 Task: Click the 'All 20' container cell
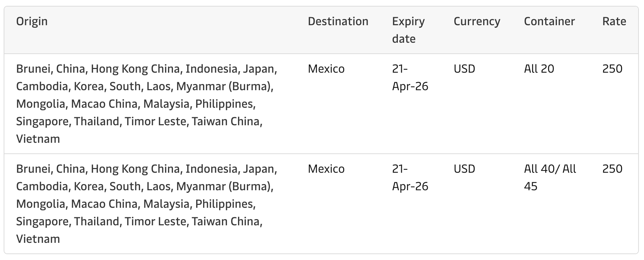click(x=539, y=69)
